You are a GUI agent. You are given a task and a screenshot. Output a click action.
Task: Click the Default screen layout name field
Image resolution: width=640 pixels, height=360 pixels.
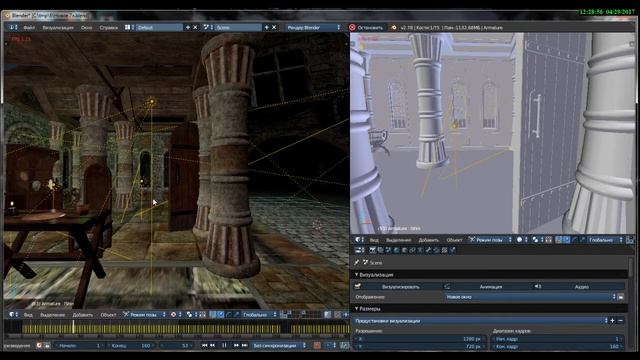coord(159,27)
